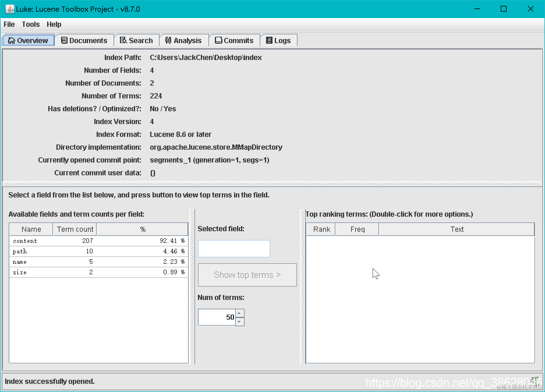Click the 2.23 % cell
545x392 pixels.
coord(142,262)
